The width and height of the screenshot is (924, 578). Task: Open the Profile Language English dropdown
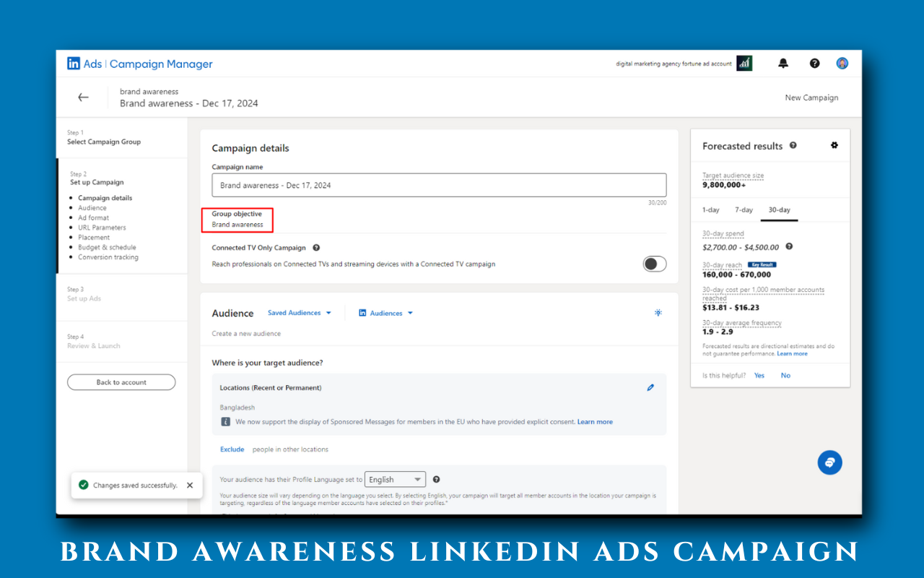pyautogui.click(x=395, y=480)
